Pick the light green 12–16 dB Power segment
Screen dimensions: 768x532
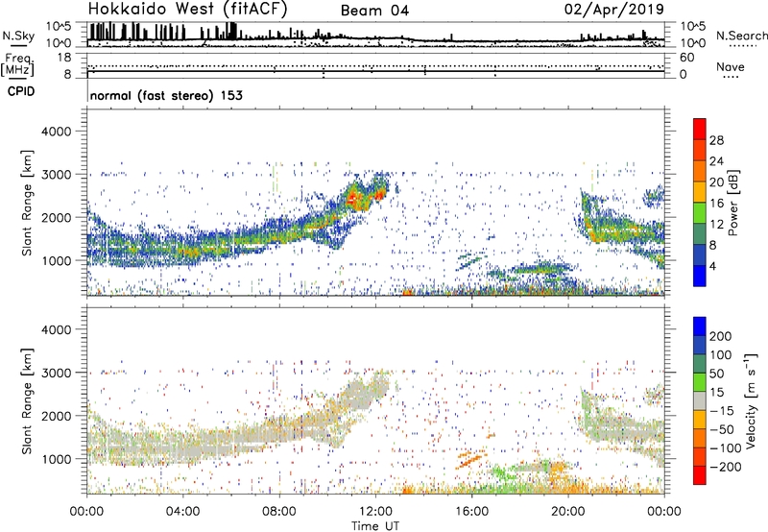(x=700, y=212)
